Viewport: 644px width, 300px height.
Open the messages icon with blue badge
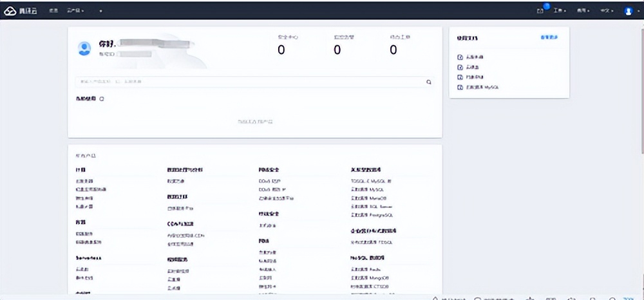coord(540,11)
